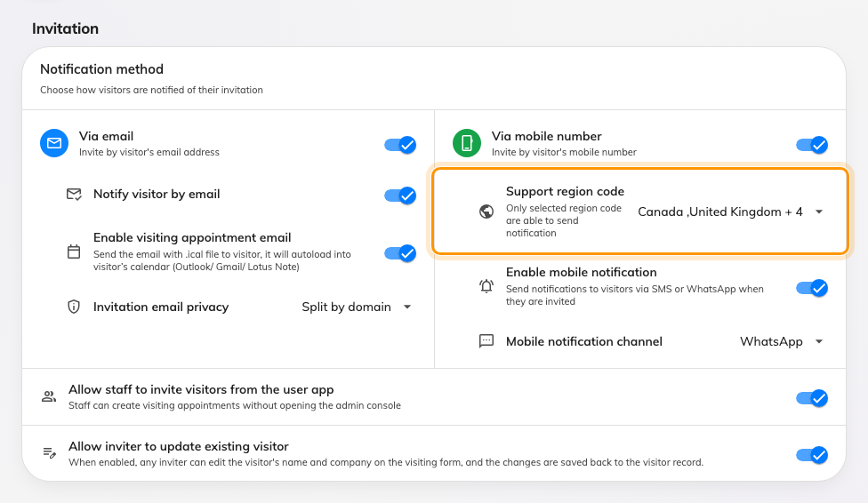Click the green Via mobile number phone icon
This screenshot has height=503, width=868.
click(467, 143)
